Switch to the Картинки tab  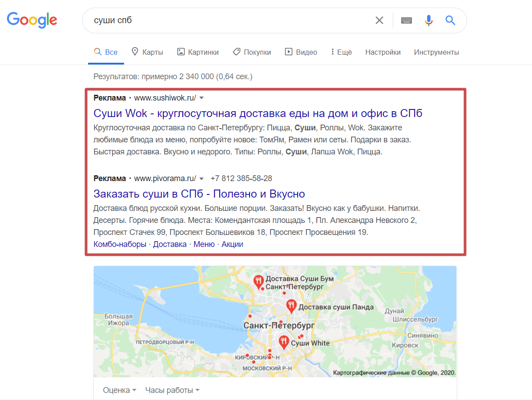198,52
